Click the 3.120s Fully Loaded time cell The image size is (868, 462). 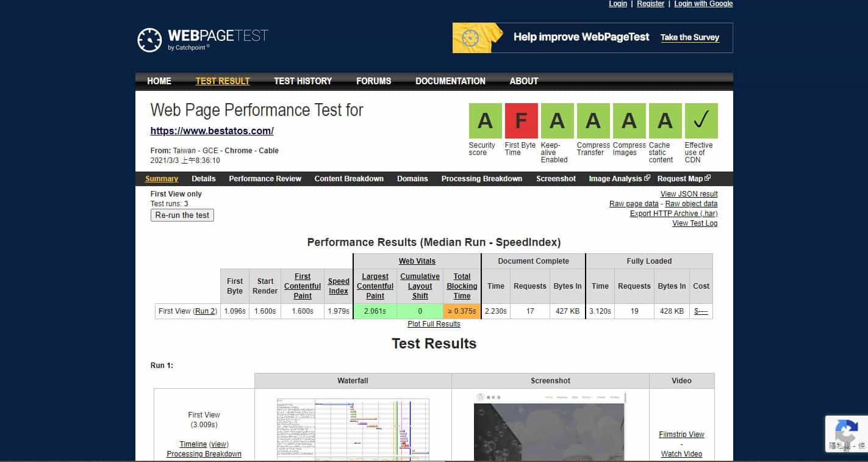pos(600,311)
